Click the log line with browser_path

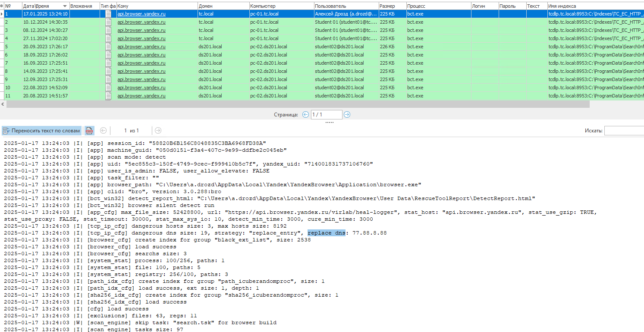(213, 185)
